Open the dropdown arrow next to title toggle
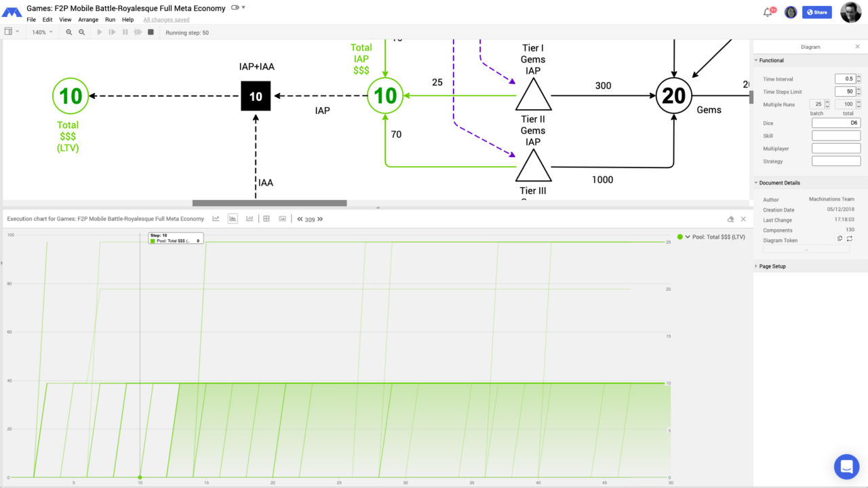This screenshot has height=488, width=868. (243, 7)
